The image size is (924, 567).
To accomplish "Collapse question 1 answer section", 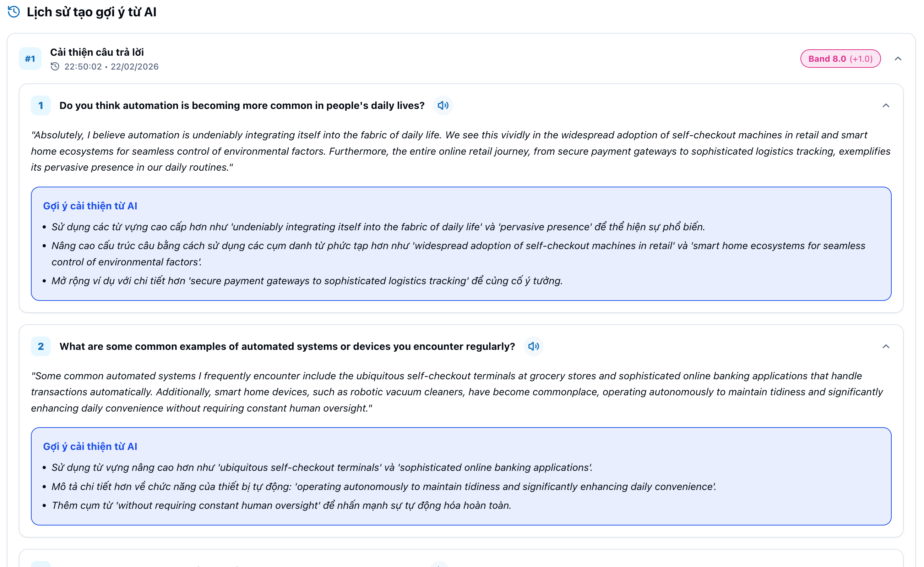I will 886,106.
